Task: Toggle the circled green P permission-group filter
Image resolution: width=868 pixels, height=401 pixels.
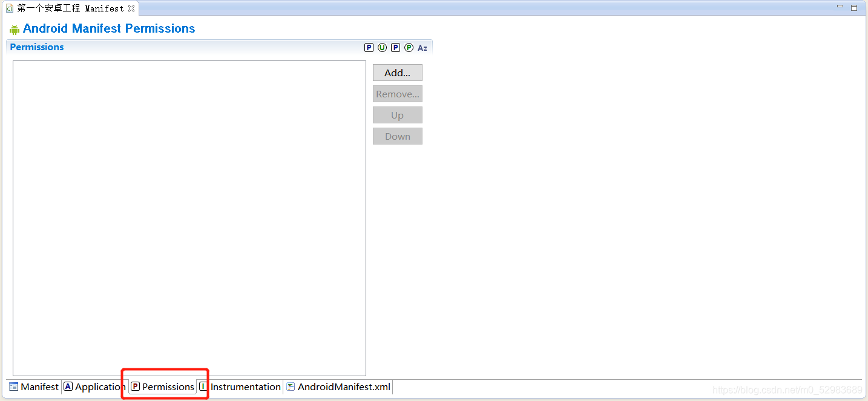Action: (409, 48)
